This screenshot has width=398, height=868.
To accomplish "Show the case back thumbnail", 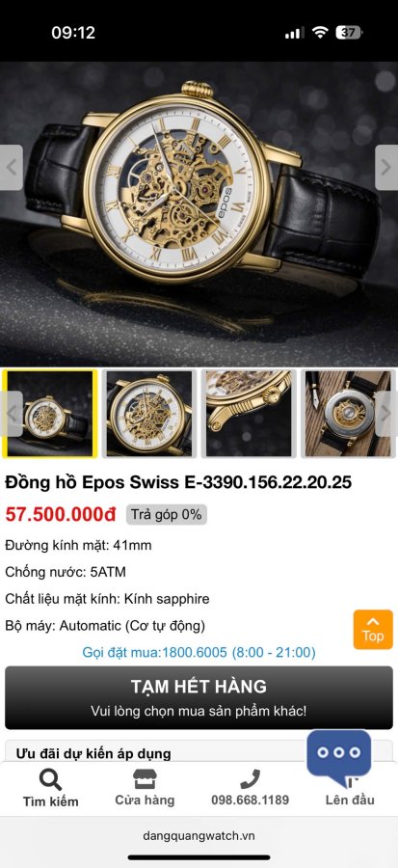I will coord(348,414).
